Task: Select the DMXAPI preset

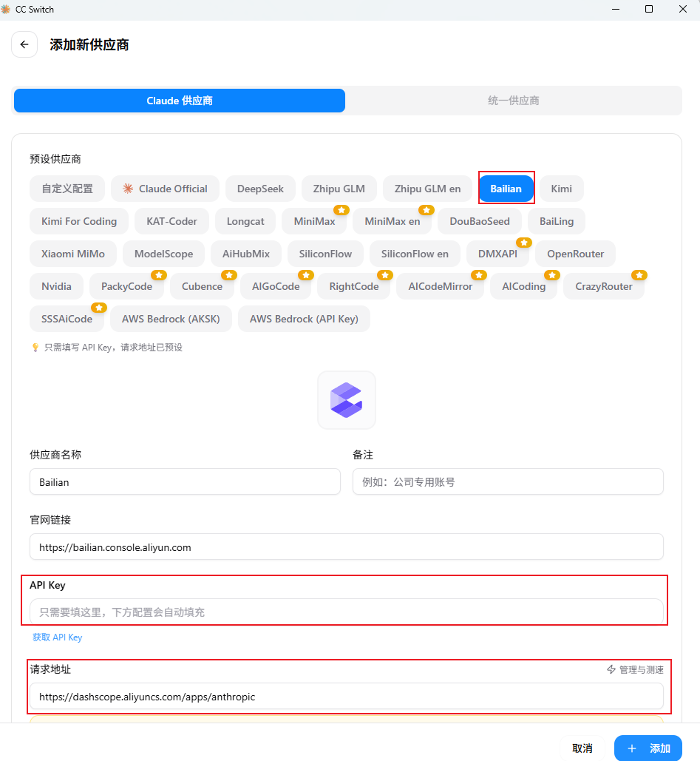Action: pyautogui.click(x=497, y=254)
